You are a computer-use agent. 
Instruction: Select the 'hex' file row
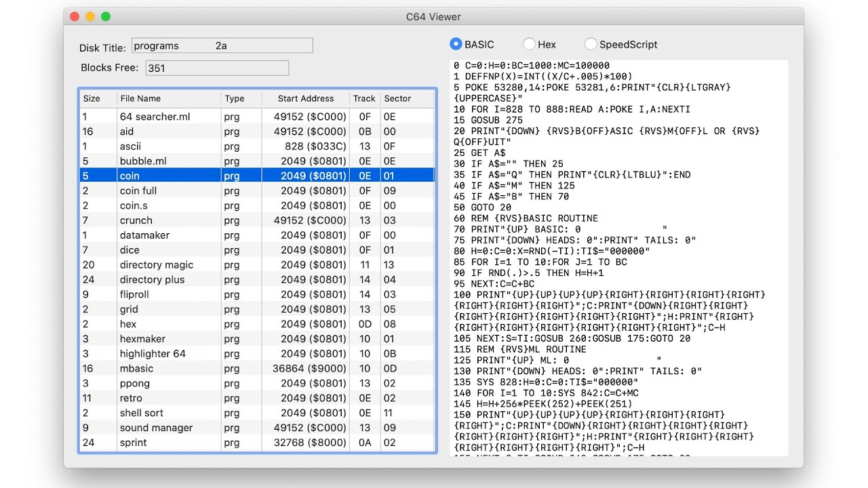[257, 324]
